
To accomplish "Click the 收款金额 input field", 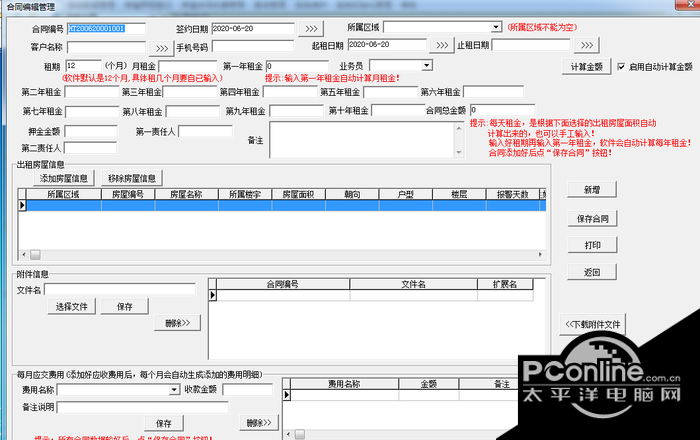I will [x=247, y=389].
